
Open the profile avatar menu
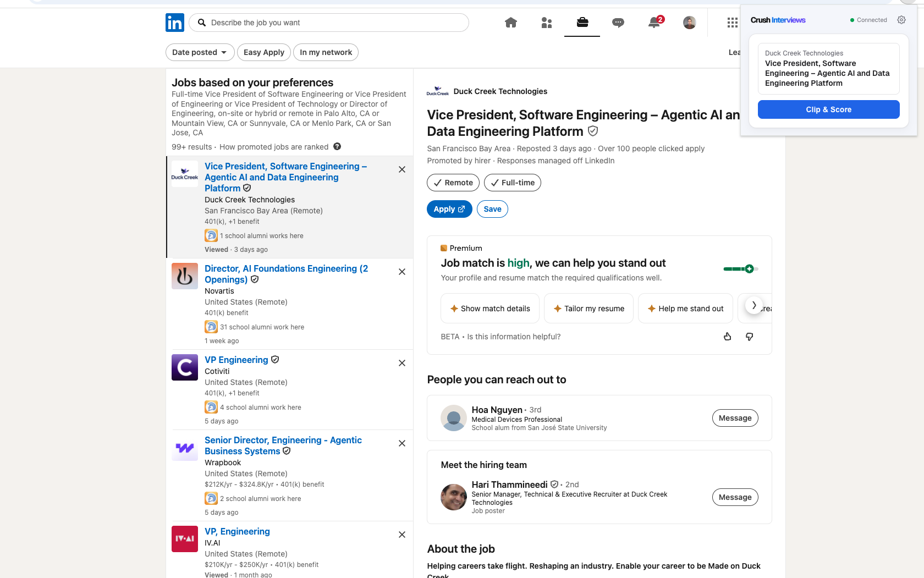coord(690,23)
